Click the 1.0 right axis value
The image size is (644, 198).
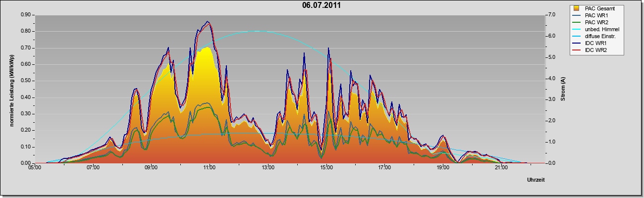(x=551, y=142)
